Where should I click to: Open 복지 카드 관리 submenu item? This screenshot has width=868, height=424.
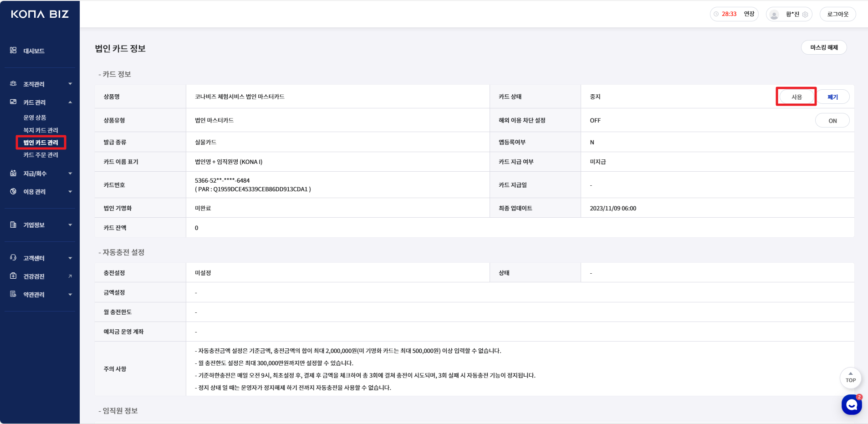(41, 130)
